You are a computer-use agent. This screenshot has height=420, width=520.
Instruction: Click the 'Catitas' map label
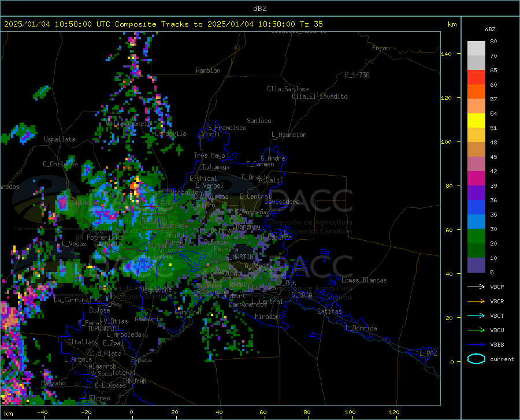[x=329, y=311]
